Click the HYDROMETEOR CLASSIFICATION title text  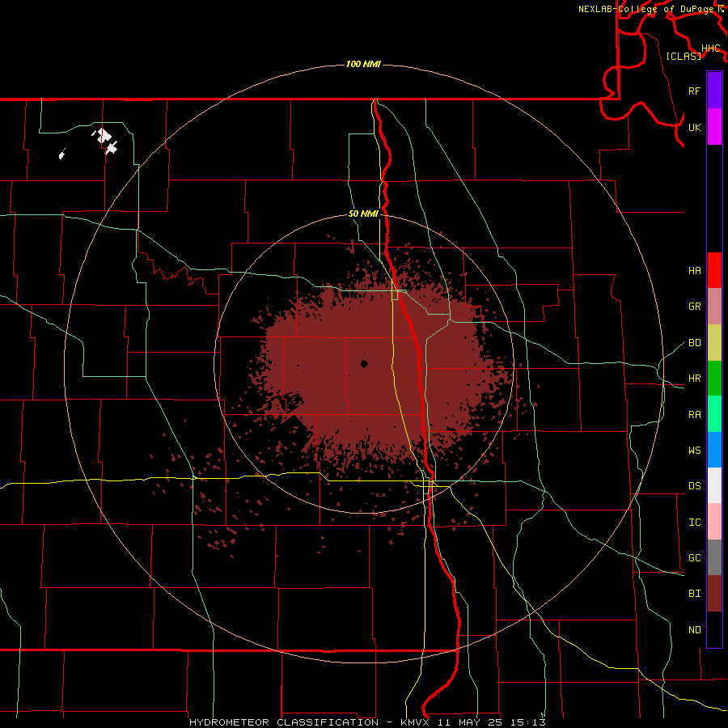coord(284,722)
